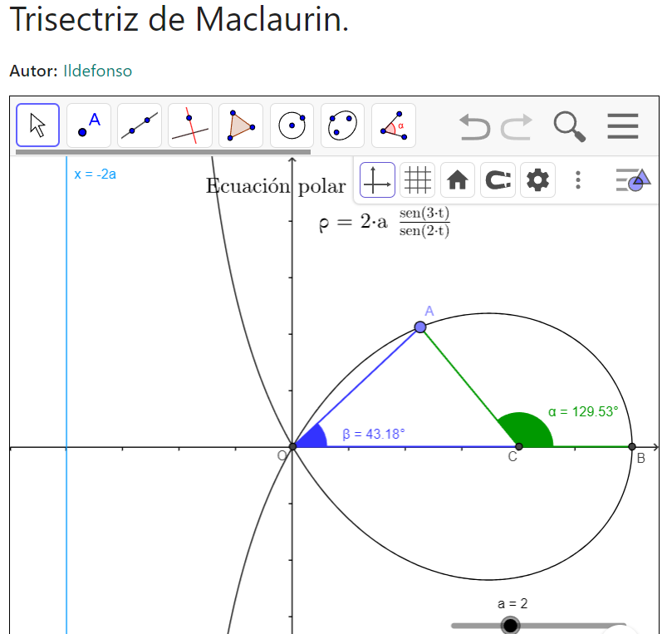
Task: Select the Perpendicular Line tool
Action: (190, 125)
